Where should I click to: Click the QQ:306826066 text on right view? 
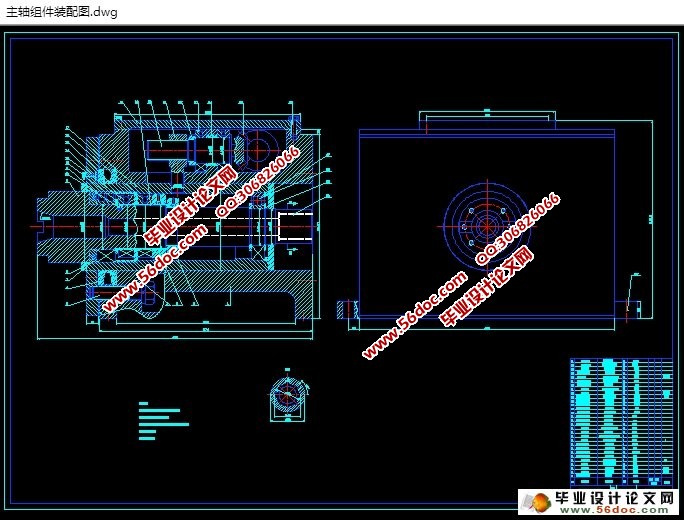click(518, 230)
